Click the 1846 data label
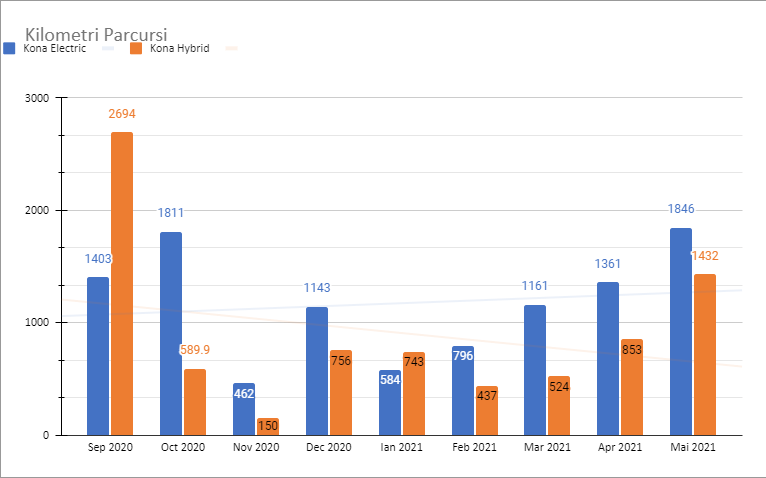 (x=681, y=209)
